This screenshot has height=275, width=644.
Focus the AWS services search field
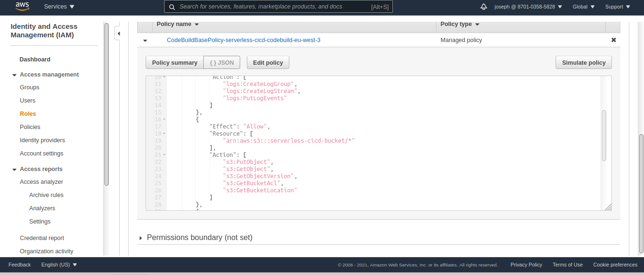274,7
